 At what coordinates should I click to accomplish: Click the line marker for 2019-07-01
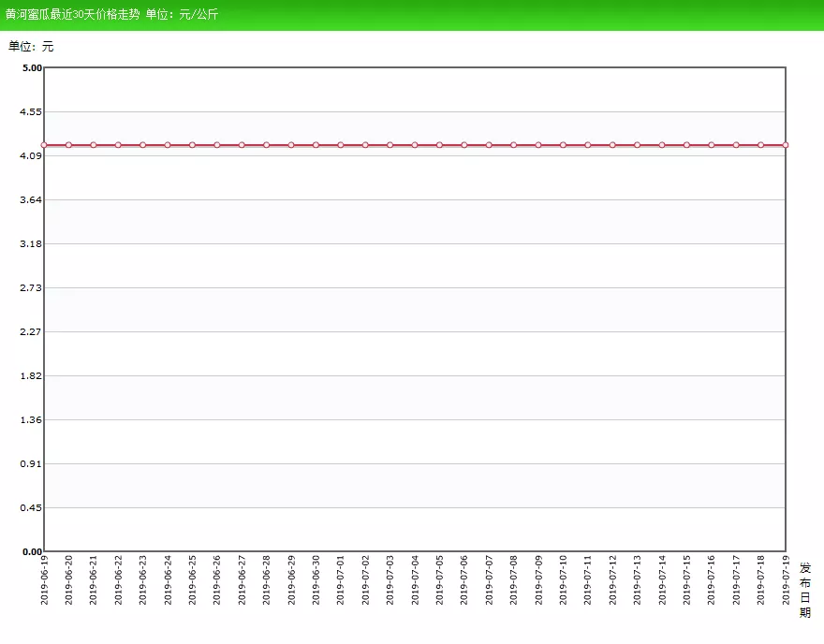point(341,145)
